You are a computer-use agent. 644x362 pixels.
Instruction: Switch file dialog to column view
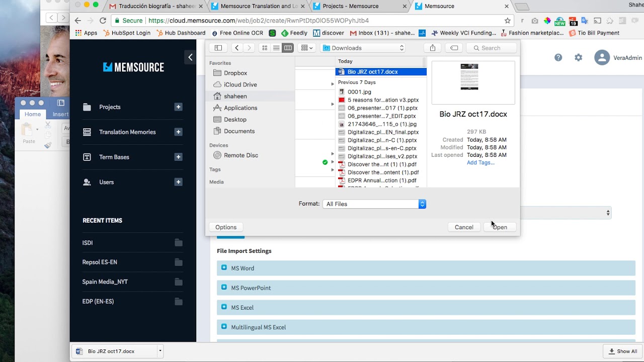[288, 48]
